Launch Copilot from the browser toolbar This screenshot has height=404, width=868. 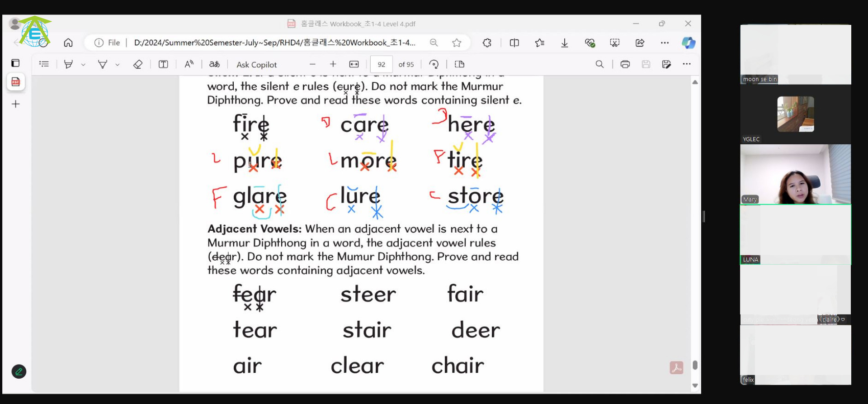coord(689,43)
